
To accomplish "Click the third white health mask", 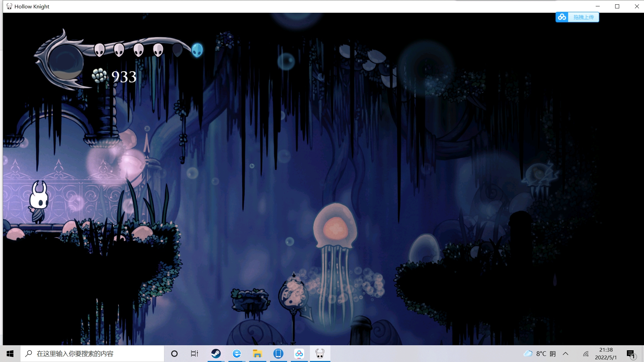I will pyautogui.click(x=139, y=50).
